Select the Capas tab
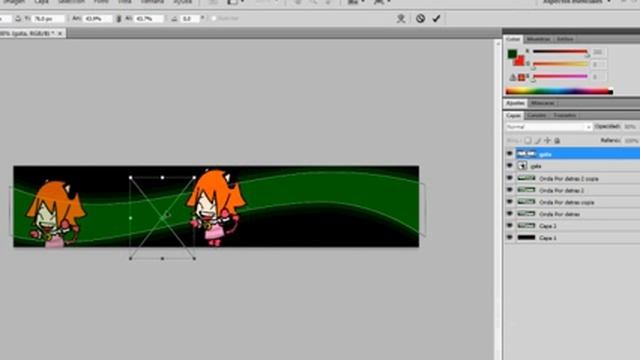The image size is (640, 360). coord(513,116)
